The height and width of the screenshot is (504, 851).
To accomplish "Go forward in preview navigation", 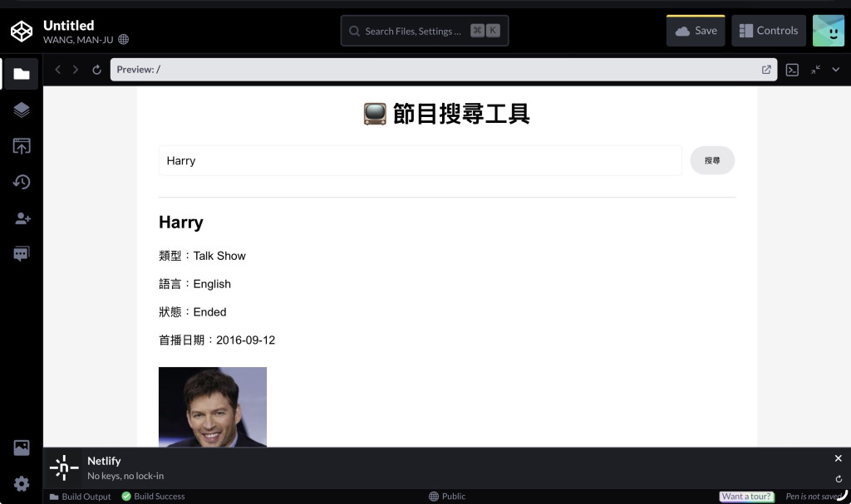I will tap(76, 70).
